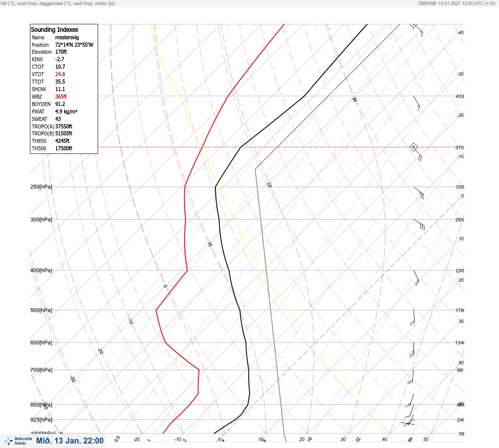Click the wind barb at 250 hPa
This screenshot has height=448, width=499.
(x=419, y=193)
